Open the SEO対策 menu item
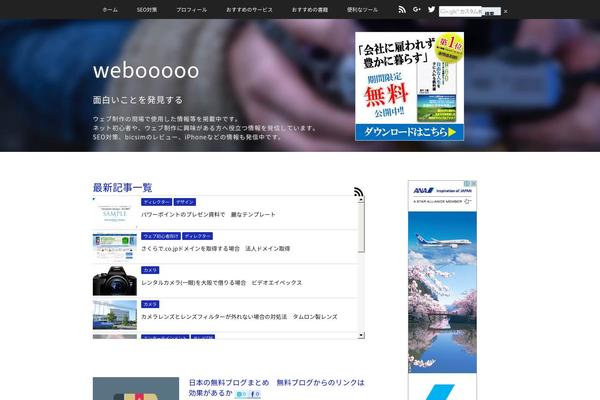Screen dimensions: 600x400 tap(147, 10)
